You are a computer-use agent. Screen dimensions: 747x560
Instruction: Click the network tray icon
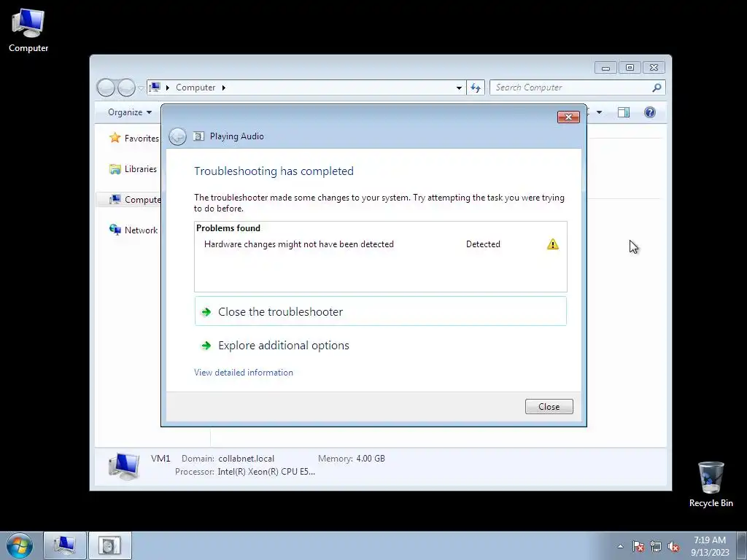tap(656, 546)
